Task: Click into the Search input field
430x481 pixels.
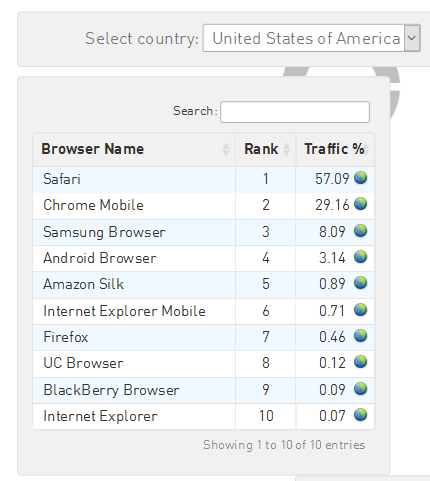Action: point(295,112)
